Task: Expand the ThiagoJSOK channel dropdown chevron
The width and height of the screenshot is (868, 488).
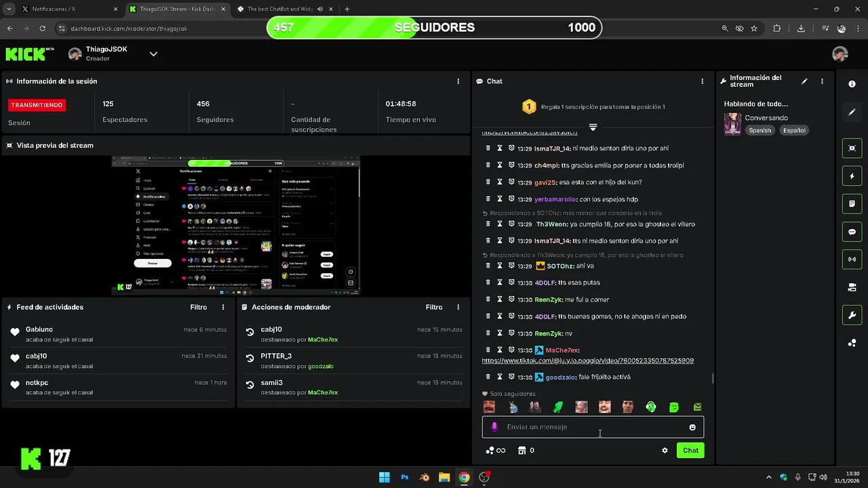Action: (x=153, y=54)
